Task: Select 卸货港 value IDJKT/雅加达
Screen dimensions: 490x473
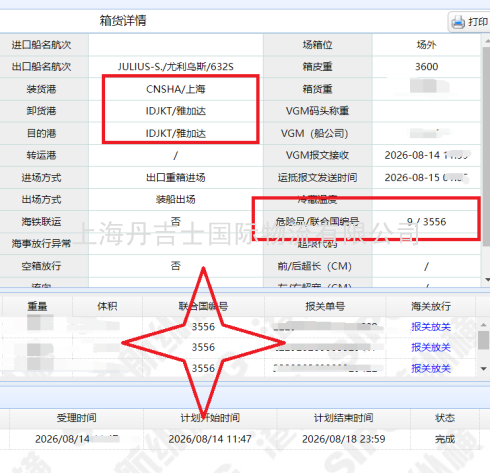Action: pos(176,111)
